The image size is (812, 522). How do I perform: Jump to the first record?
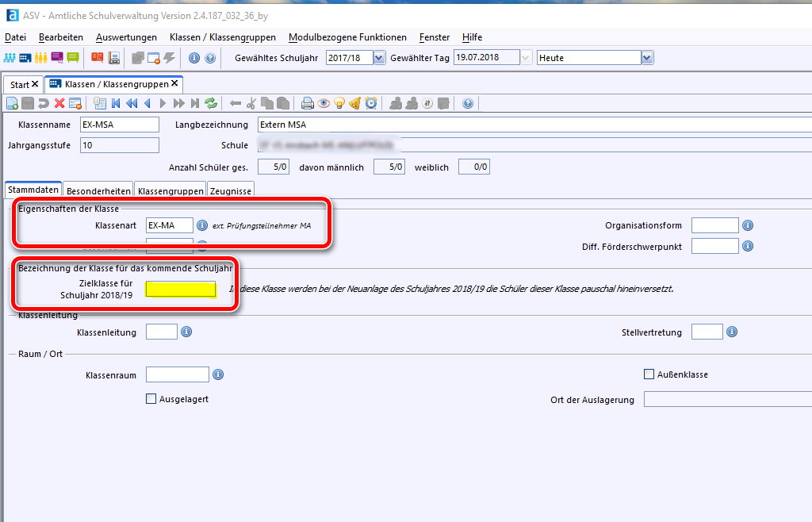pos(116,103)
